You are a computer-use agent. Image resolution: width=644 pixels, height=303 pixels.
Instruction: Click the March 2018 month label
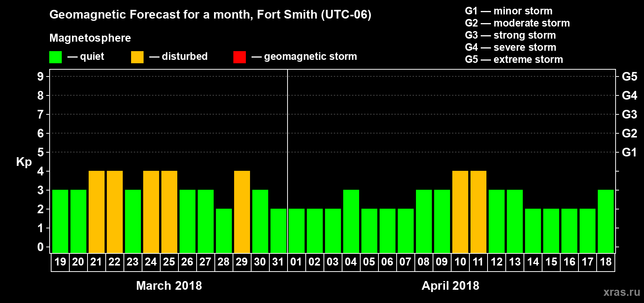[x=169, y=286]
